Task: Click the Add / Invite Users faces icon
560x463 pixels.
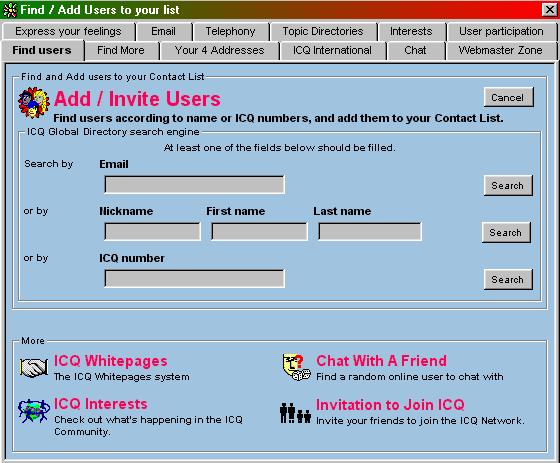Action: pyautogui.click(x=34, y=103)
